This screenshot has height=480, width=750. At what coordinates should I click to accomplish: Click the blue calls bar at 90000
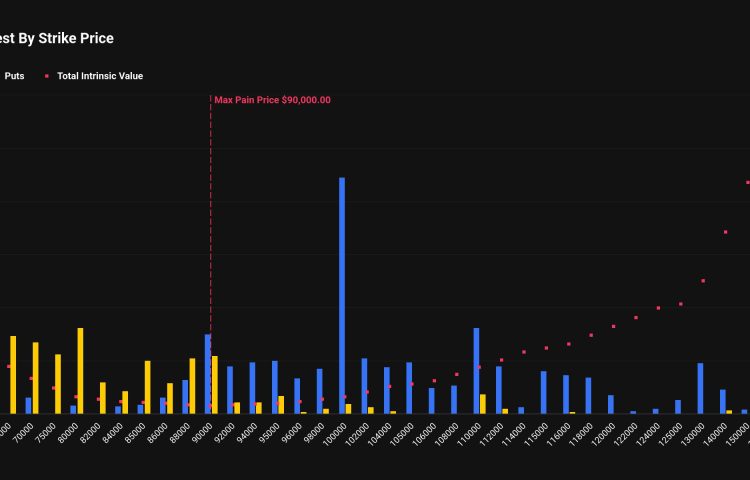tap(208, 373)
